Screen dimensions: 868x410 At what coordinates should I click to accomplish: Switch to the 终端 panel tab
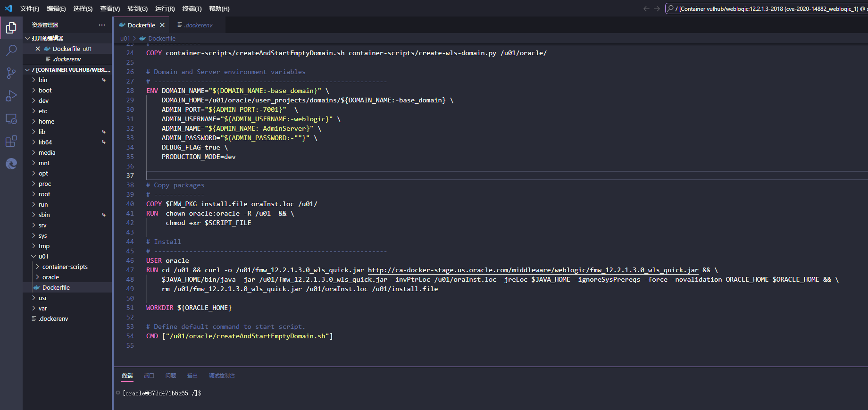tap(127, 376)
